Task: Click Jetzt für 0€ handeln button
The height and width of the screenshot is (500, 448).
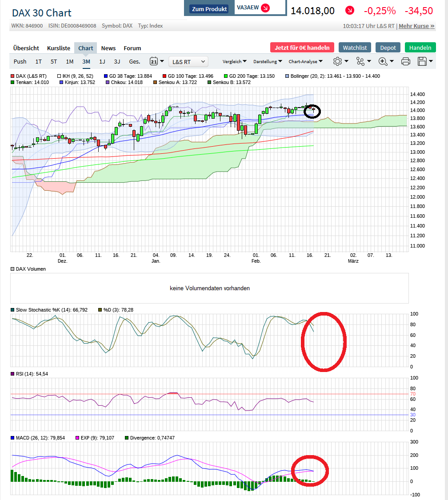Action: point(302,48)
